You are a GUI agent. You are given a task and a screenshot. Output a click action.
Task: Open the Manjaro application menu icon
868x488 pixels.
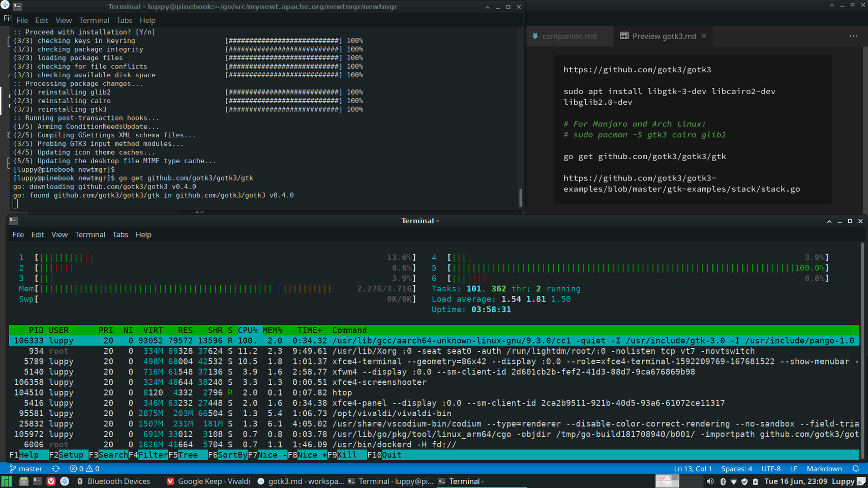coord(7,481)
